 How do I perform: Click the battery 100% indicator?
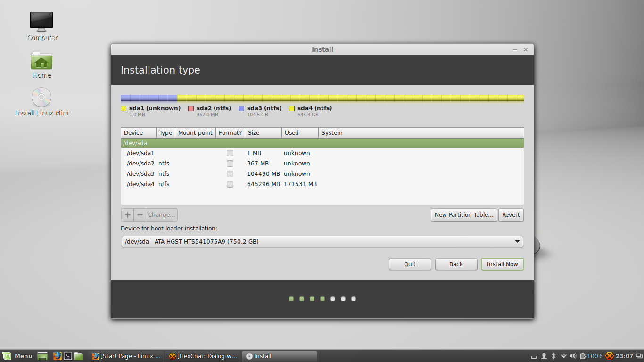592,356
